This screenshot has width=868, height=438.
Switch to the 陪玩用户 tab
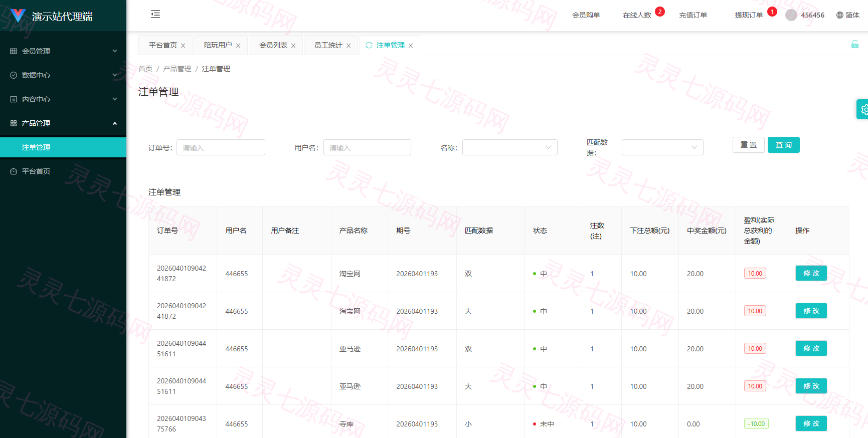218,45
